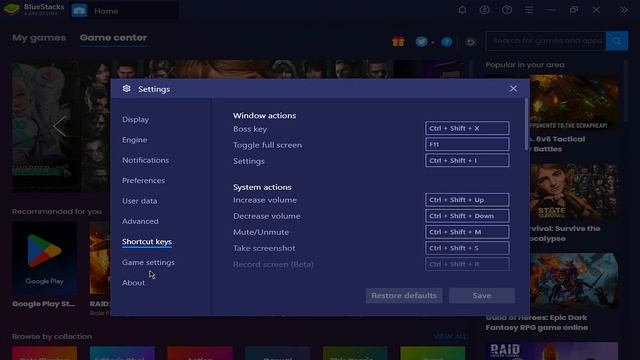The width and height of the screenshot is (640, 360).
Task: Click the Home tab icon in title bar
Action: pyautogui.click(x=79, y=11)
